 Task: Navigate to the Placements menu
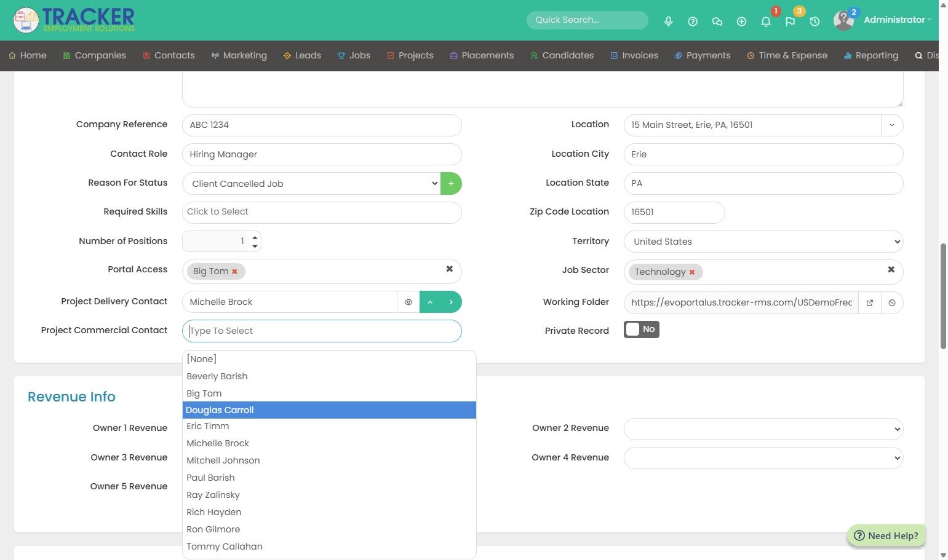[482, 55]
